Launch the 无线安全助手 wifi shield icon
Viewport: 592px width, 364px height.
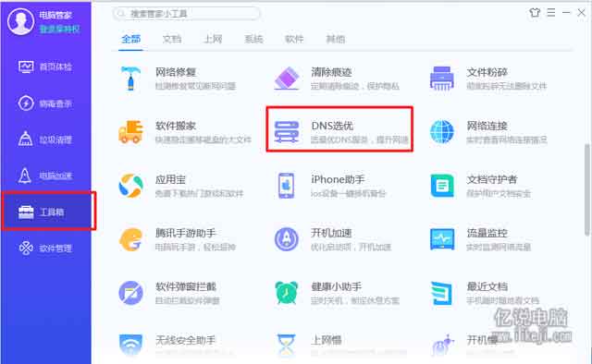click(130, 346)
